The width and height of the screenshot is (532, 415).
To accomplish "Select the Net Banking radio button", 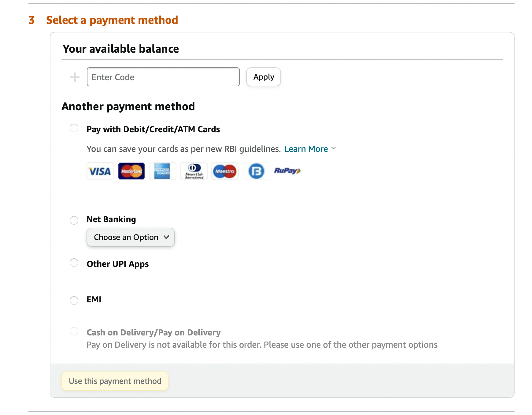I will 74,220.
